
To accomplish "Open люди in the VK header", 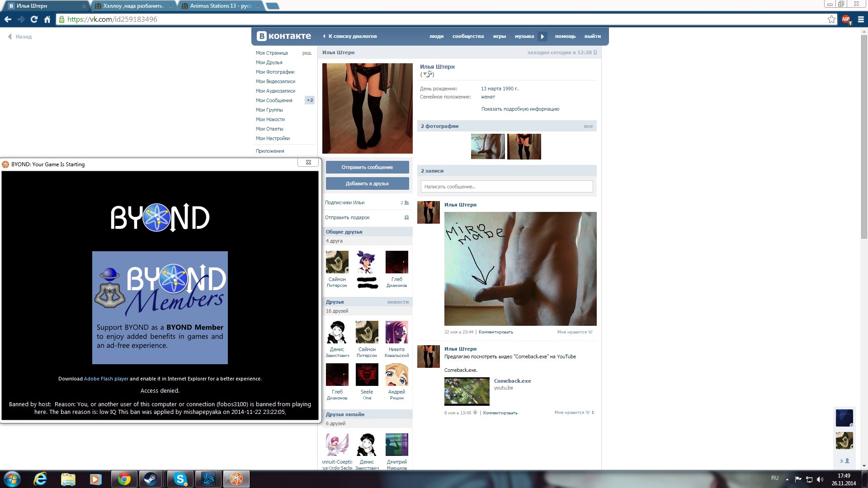I will (436, 36).
